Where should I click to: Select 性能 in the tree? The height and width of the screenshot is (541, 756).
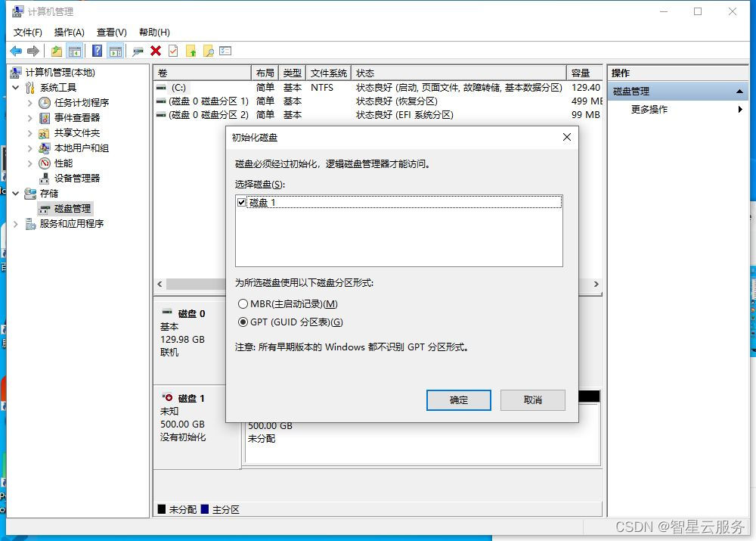point(64,163)
